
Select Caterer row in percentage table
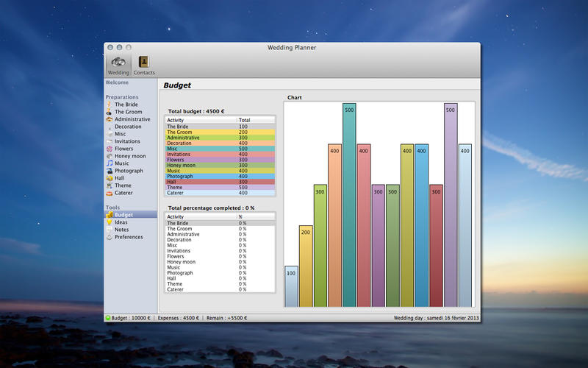pyautogui.click(x=220, y=289)
